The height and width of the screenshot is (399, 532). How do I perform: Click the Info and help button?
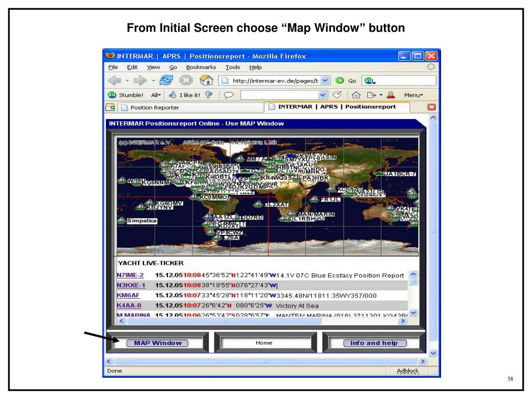pyautogui.click(x=374, y=343)
